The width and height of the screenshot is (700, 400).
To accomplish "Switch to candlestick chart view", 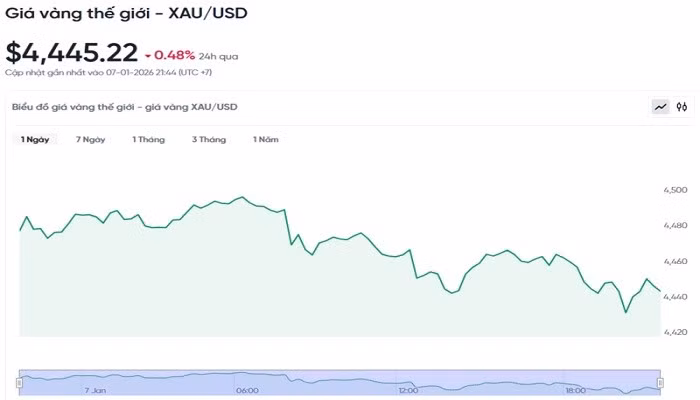I will pyautogui.click(x=682, y=107).
